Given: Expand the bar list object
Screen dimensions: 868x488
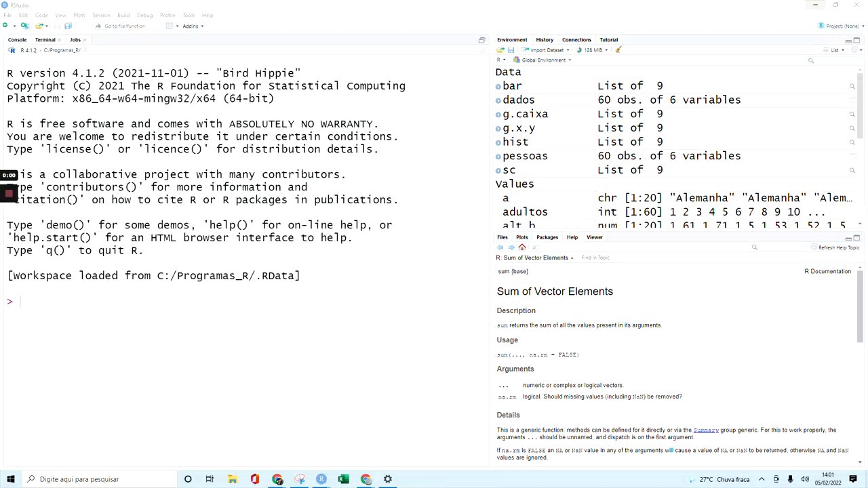Looking at the screenshot, I should click(498, 86).
